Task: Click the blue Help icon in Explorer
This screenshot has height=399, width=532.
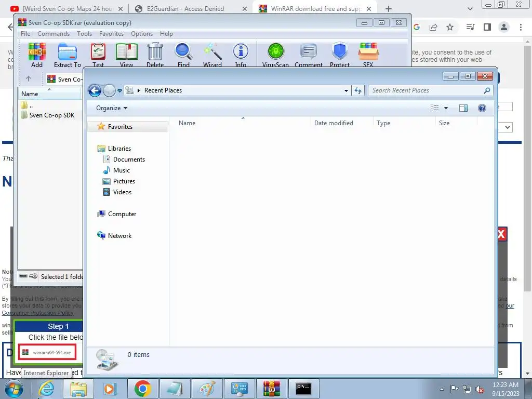Action: point(482,108)
